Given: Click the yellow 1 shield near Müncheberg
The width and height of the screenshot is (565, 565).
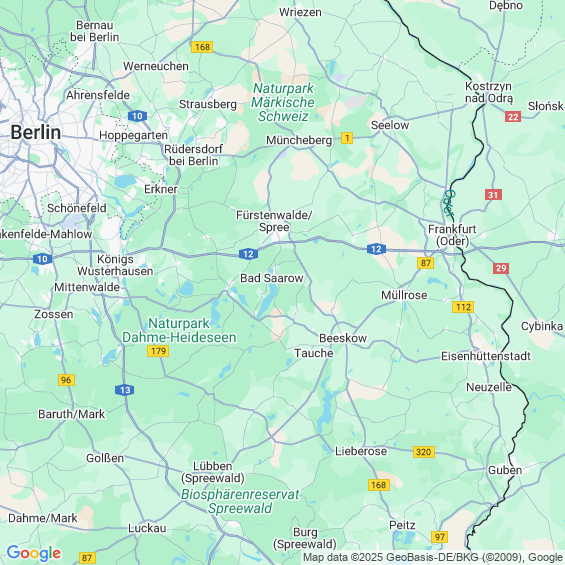Looking at the screenshot, I should pos(347,138).
